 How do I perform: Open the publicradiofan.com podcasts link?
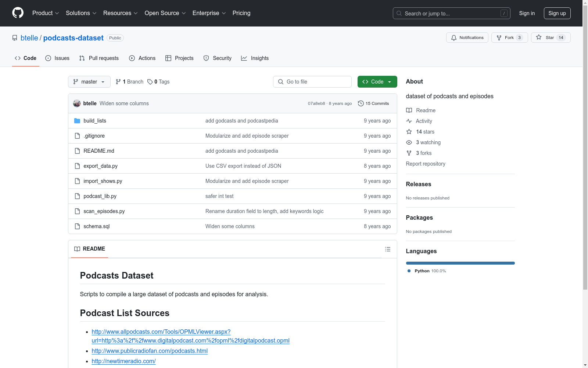(150, 351)
